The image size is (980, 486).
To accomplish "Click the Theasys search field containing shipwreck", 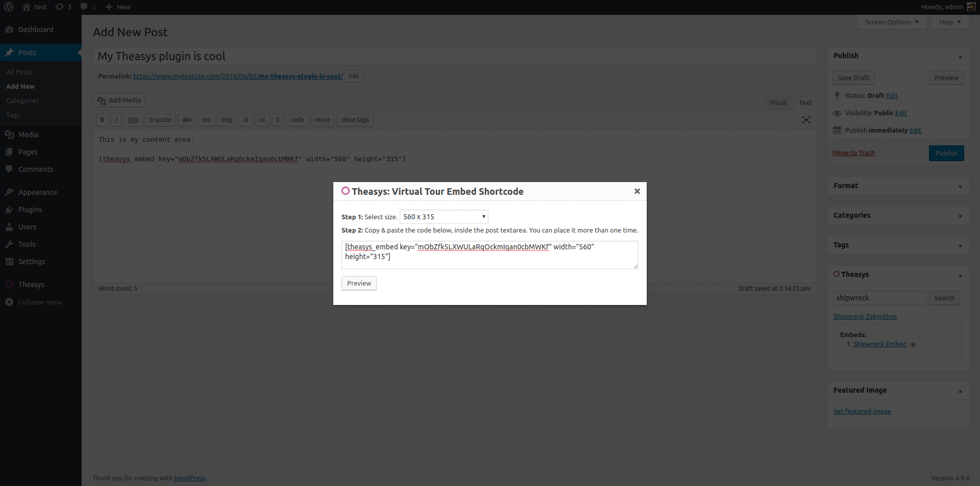I will tap(880, 298).
